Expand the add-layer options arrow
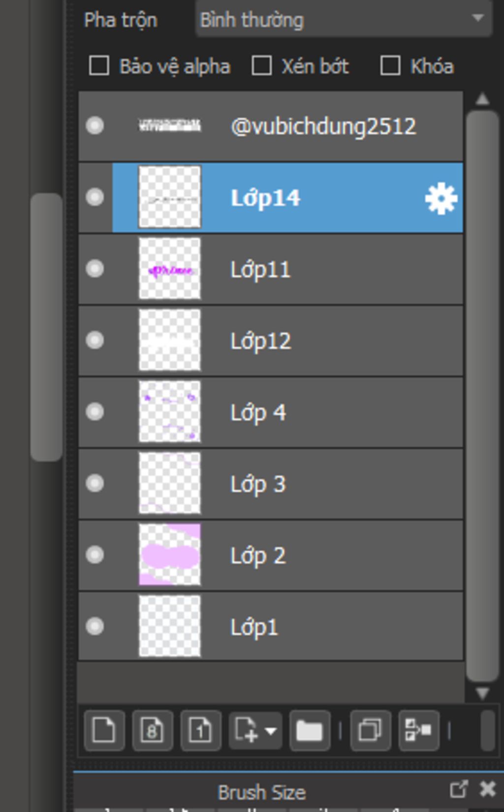The width and height of the screenshot is (504, 812). (271, 731)
